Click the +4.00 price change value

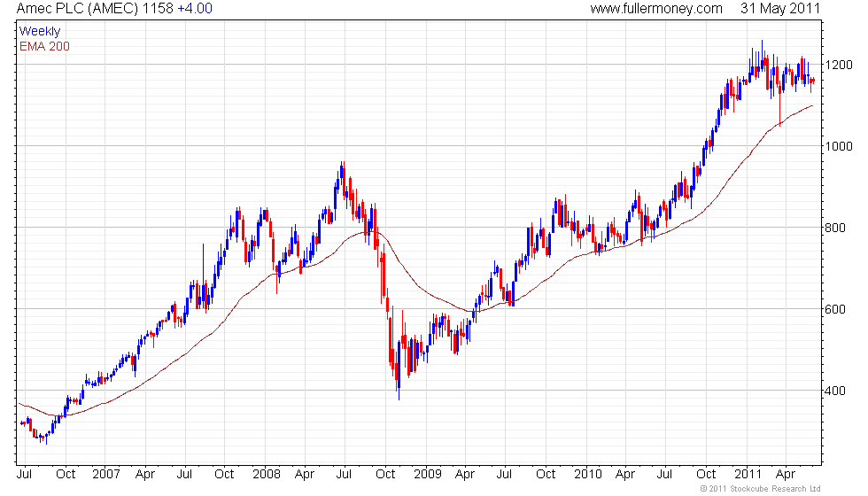[x=195, y=8]
